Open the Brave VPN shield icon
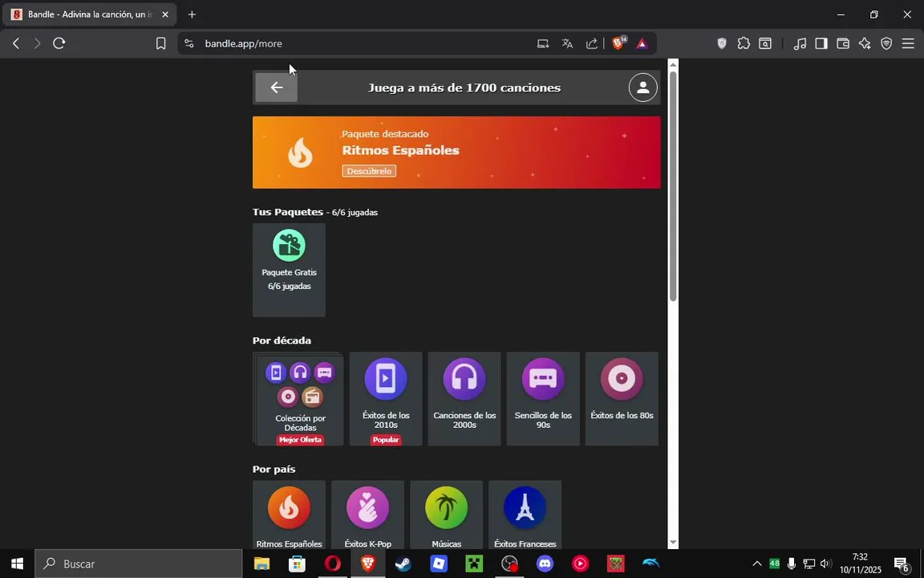 (x=886, y=43)
